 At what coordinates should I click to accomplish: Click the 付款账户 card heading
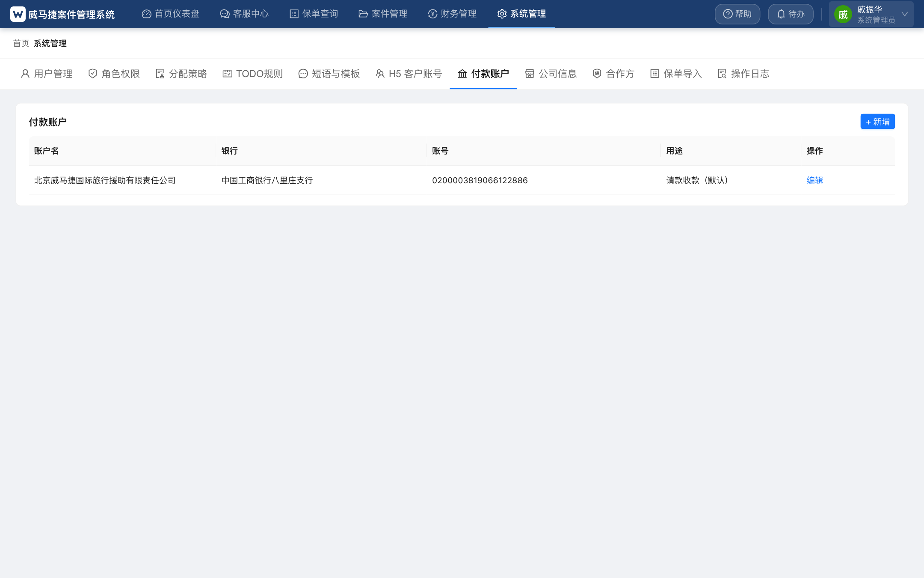[x=48, y=122]
